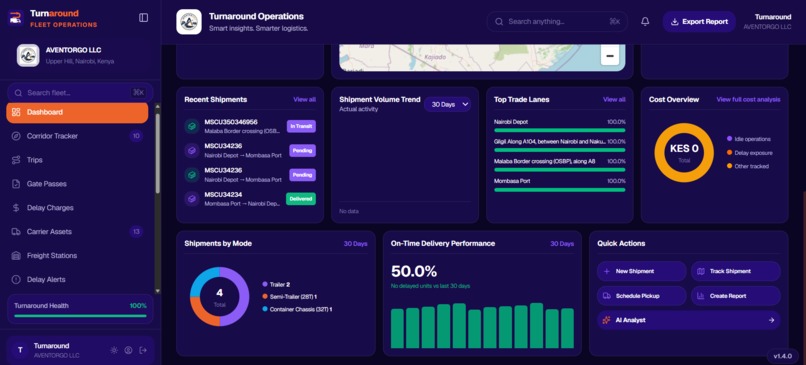Viewport: 806px width, 365px height.
Task: Click the Create Report quick action
Action: [x=736, y=296]
